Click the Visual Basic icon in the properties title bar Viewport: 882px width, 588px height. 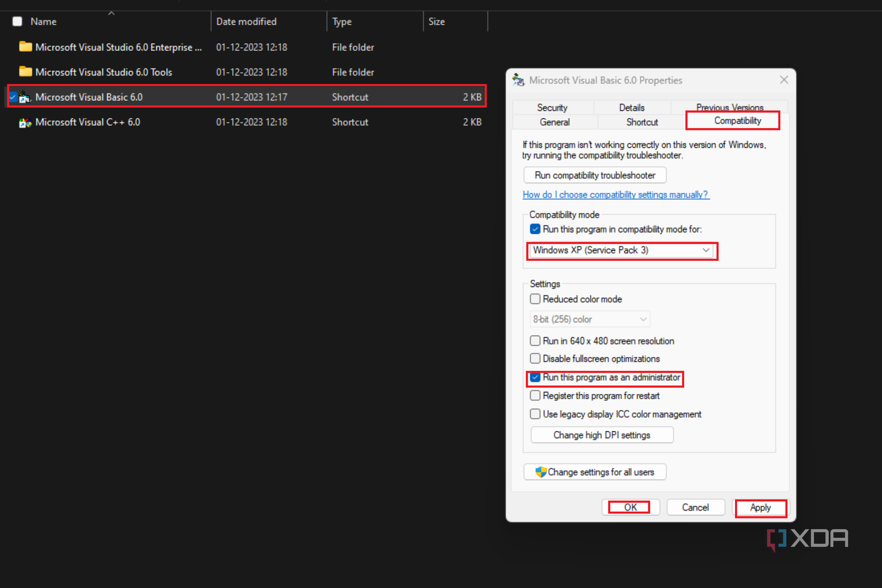[x=517, y=80]
